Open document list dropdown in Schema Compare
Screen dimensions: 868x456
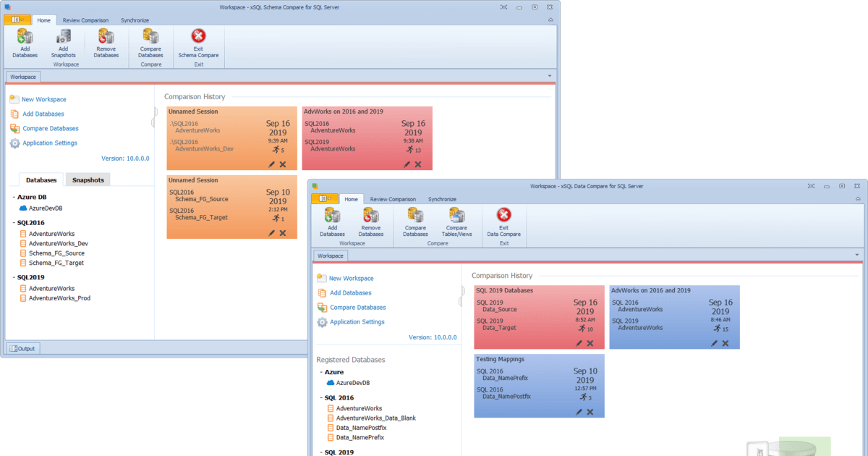(x=550, y=76)
